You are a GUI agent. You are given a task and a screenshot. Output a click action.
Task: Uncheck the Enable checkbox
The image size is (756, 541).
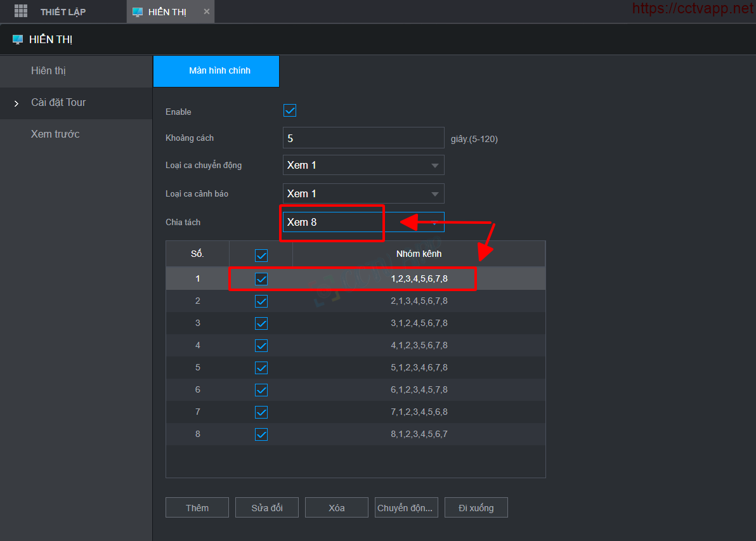tap(290, 110)
